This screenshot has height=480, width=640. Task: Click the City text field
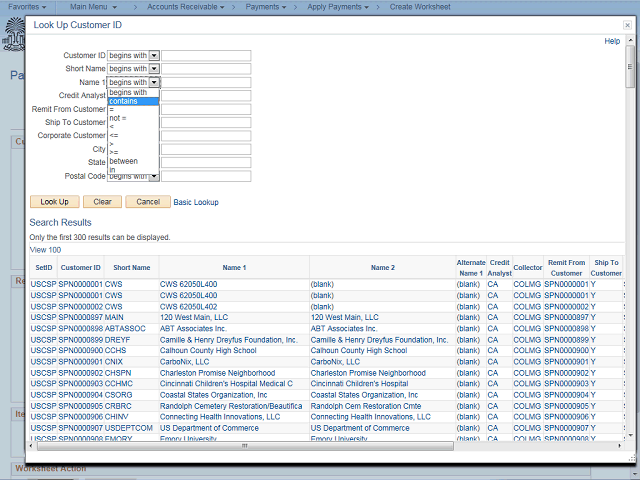point(206,149)
